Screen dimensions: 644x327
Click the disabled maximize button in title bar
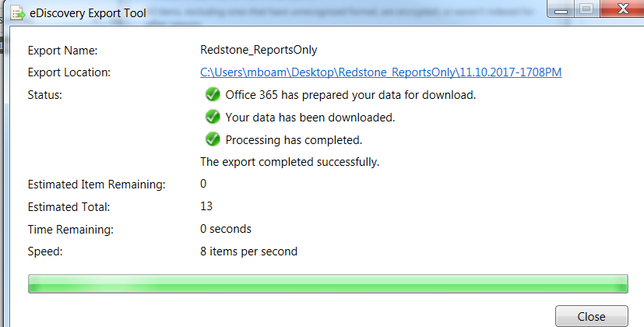585,9
